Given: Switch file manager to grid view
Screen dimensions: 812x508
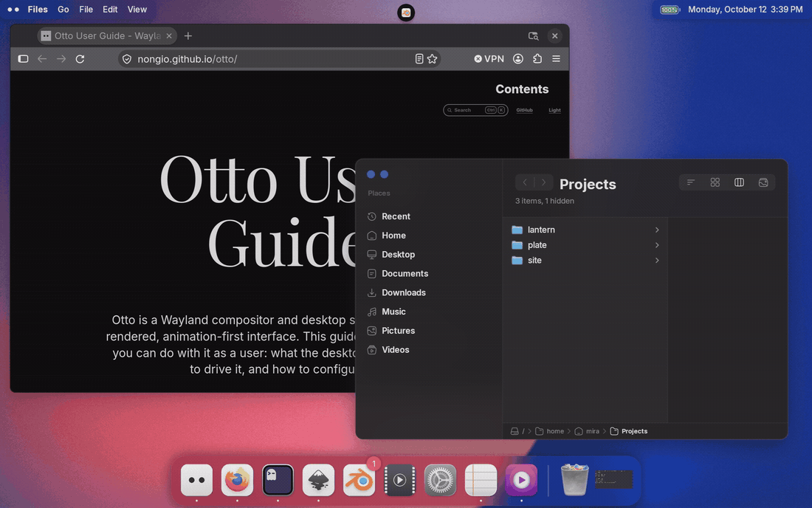Looking at the screenshot, I should click(715, 182).
